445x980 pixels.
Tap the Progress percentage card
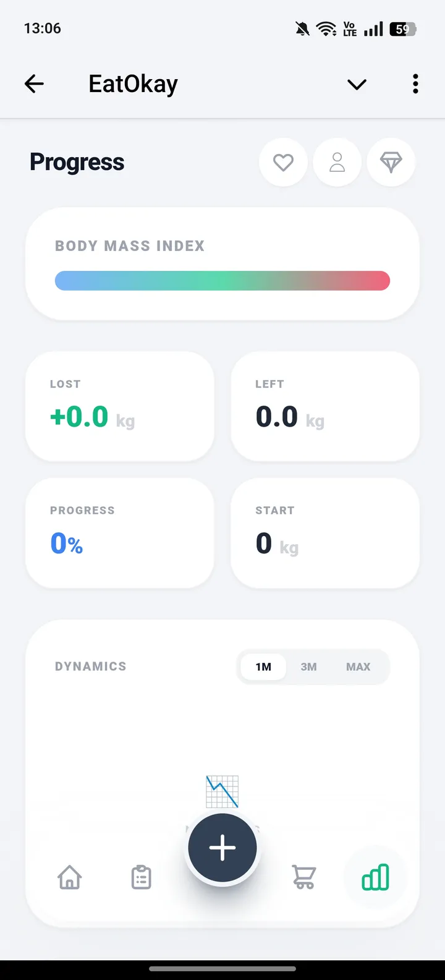point(119,532)
